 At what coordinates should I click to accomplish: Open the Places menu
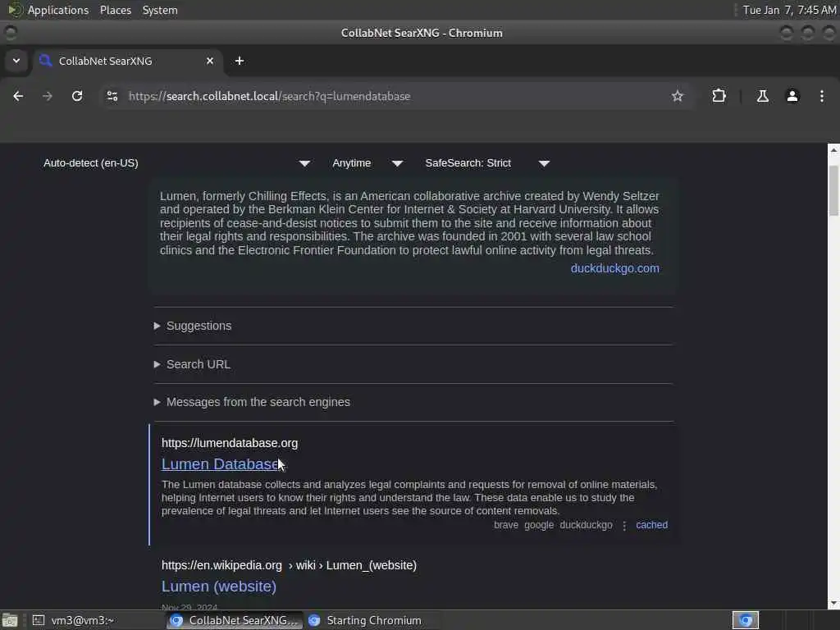pyautogui.click(x=115, y=10)
